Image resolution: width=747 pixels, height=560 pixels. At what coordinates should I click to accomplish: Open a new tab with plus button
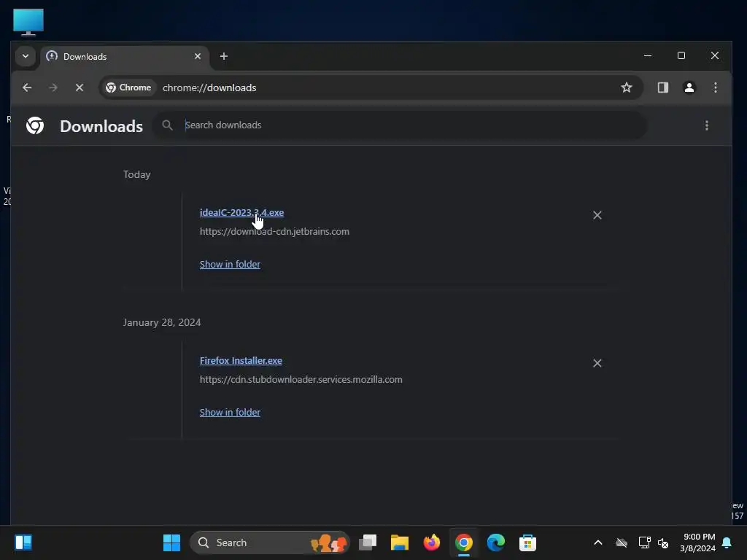(224, 56)
